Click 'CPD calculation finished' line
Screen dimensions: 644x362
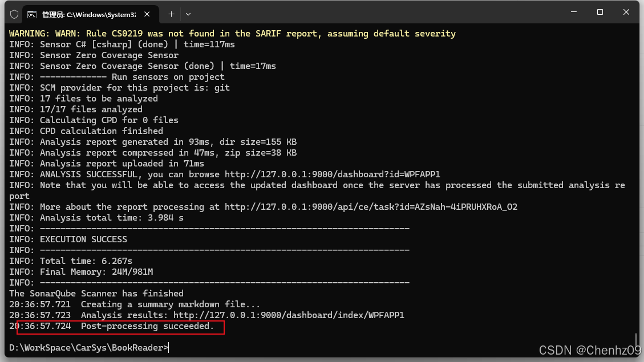pyautogui.click(x=86, y=131)
